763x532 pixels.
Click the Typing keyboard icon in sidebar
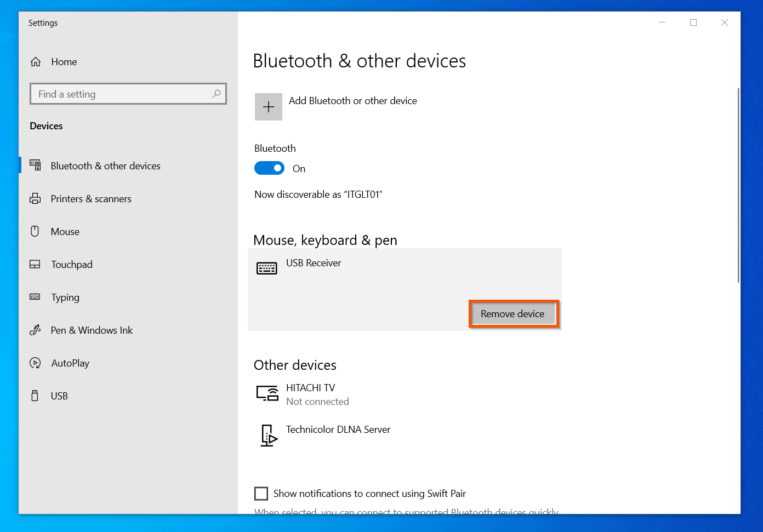tap(35, 297)
